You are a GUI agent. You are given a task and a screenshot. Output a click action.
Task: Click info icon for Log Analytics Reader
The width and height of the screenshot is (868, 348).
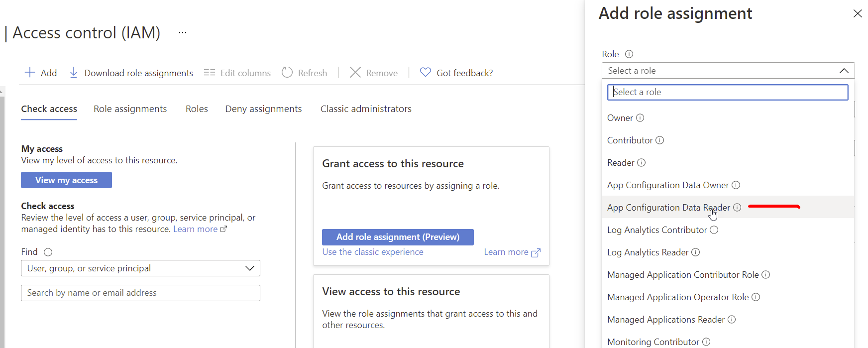click(696, 252)
